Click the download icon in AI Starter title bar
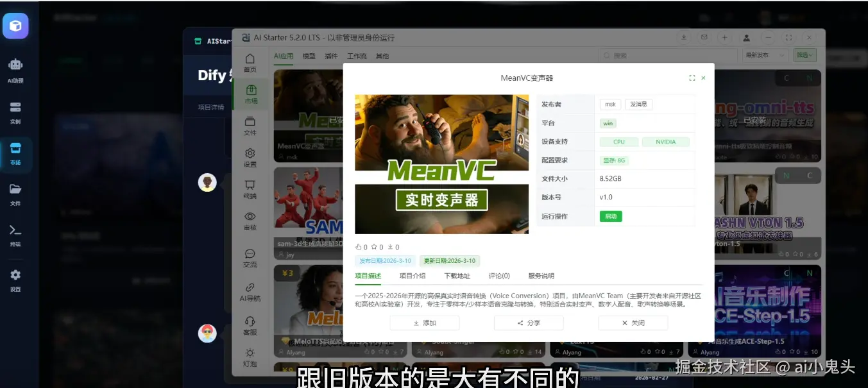The image size is (868, 388). 684,38
